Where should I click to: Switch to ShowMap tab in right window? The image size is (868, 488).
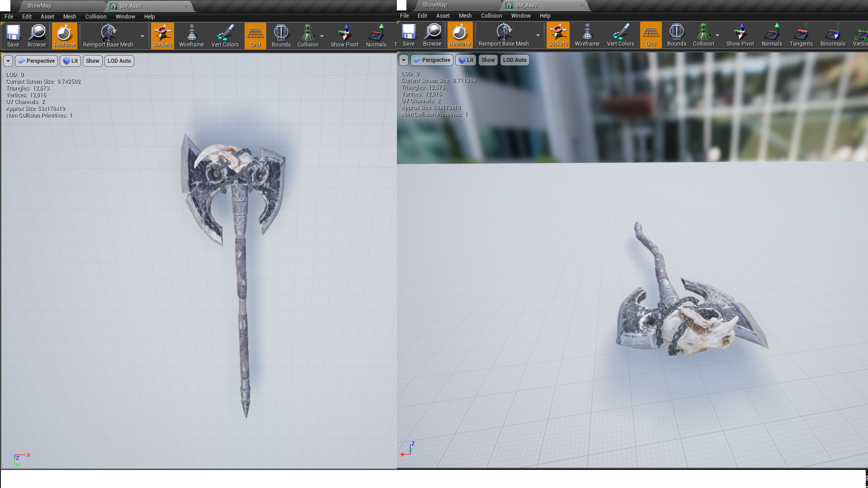pyautogui.click(x=434, y=5)
